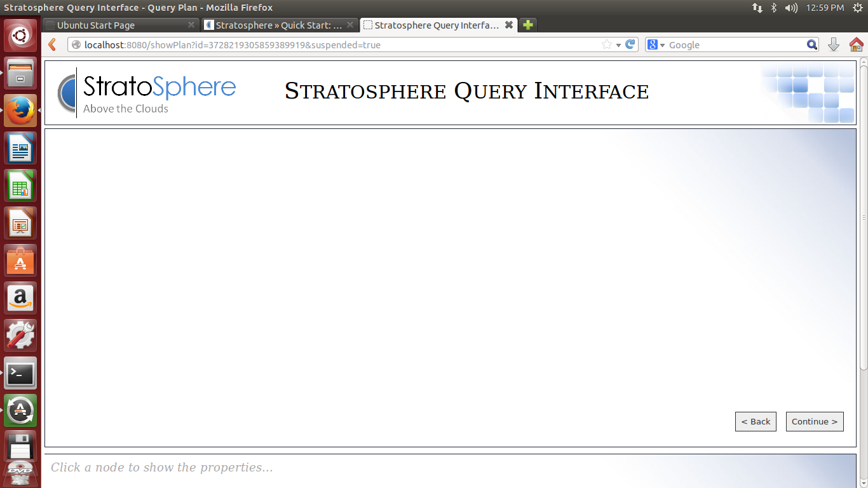Open the system gear session menu

(857, 8)
